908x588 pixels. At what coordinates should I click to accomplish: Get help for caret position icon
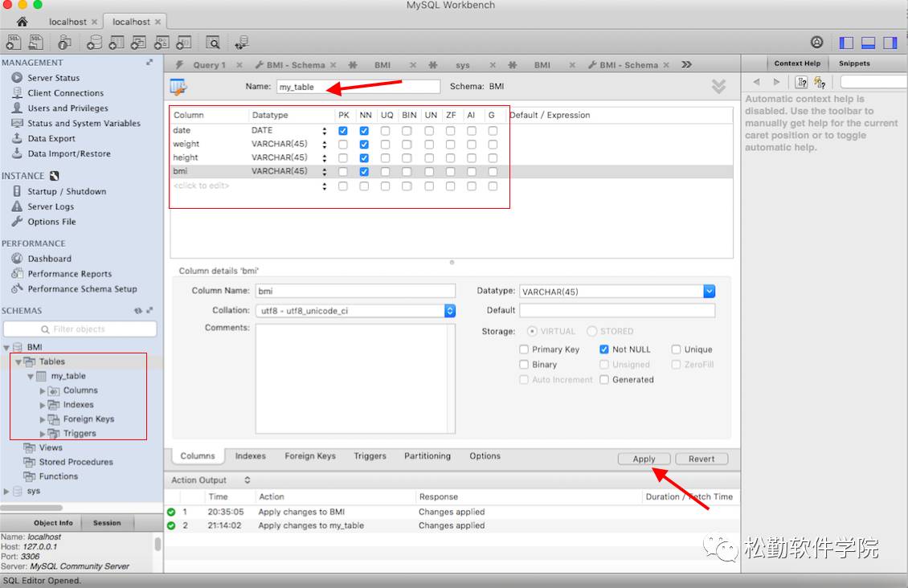click(801, 82)
